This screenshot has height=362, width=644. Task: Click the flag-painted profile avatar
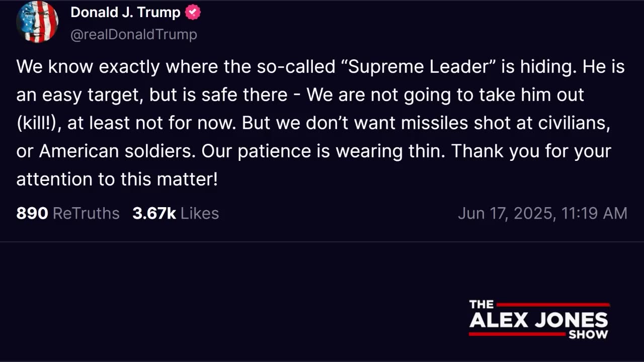(x=37, y=22)
